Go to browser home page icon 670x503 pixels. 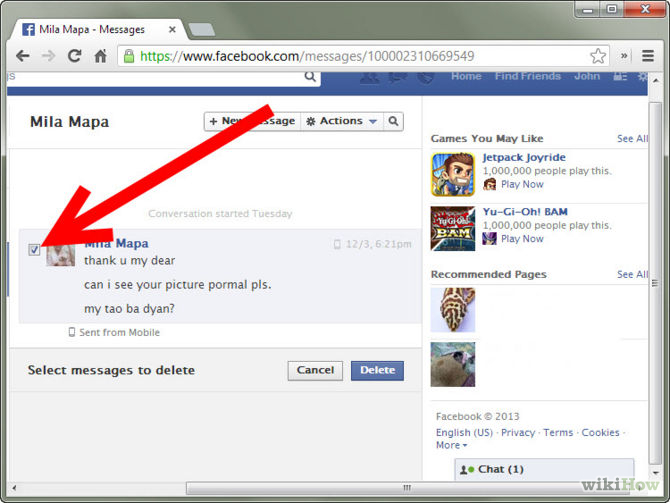pyautogui.click(x=100, y=56)
